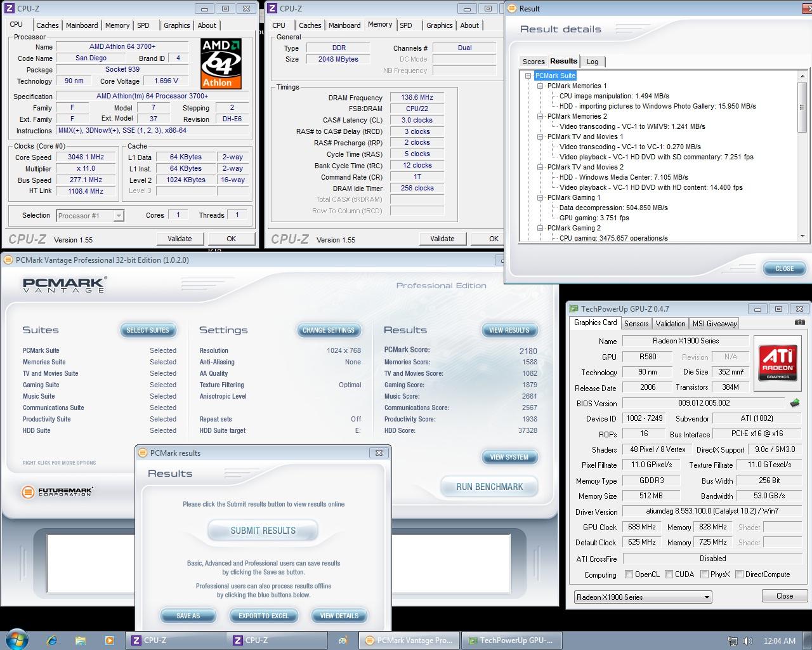The width and height of the screenshot is (812, 650).
Task: Toggle the CUDA checkbox in GPU-Z
Action: pos(669,574)
